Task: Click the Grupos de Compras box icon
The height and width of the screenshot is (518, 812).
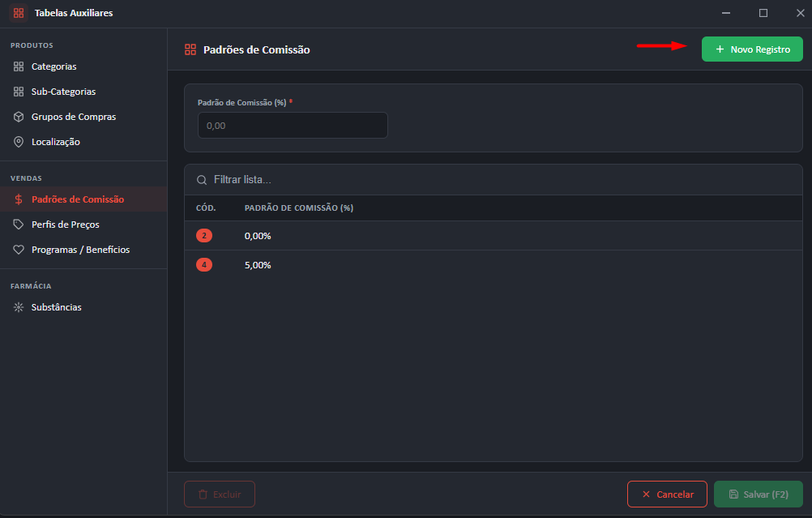Action: click(19, 117)
